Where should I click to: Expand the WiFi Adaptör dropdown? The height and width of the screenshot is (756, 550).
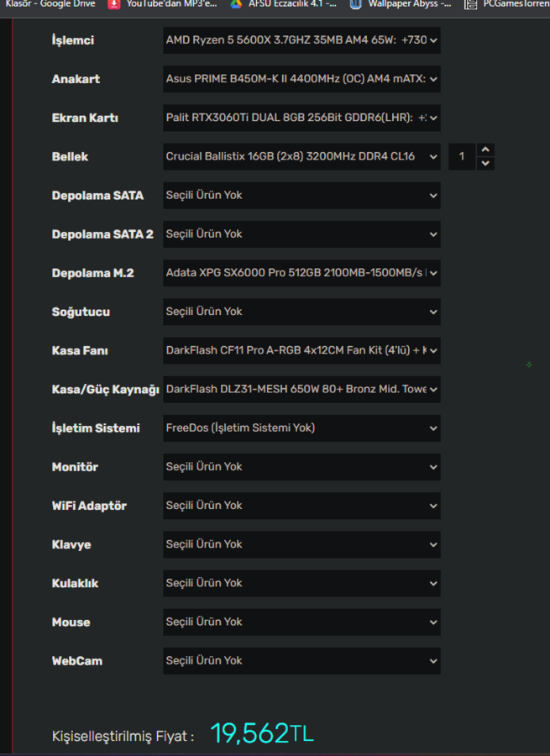point(301,506)
